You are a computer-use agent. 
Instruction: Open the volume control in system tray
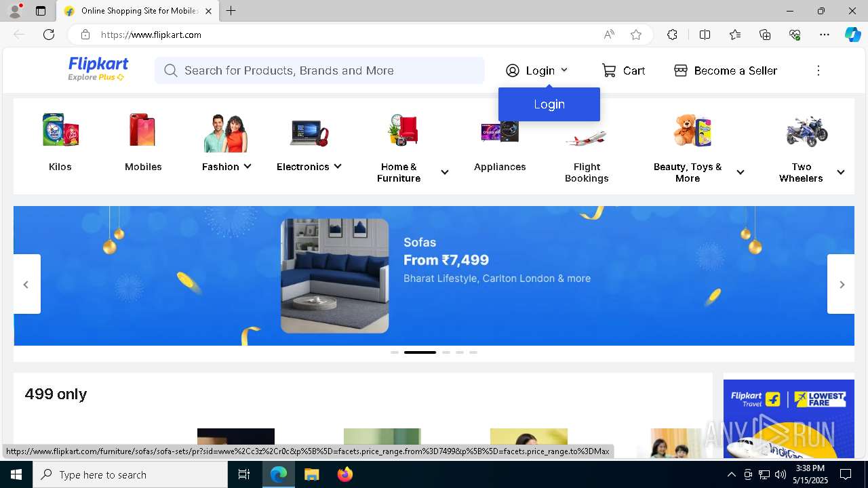point(781,474)
